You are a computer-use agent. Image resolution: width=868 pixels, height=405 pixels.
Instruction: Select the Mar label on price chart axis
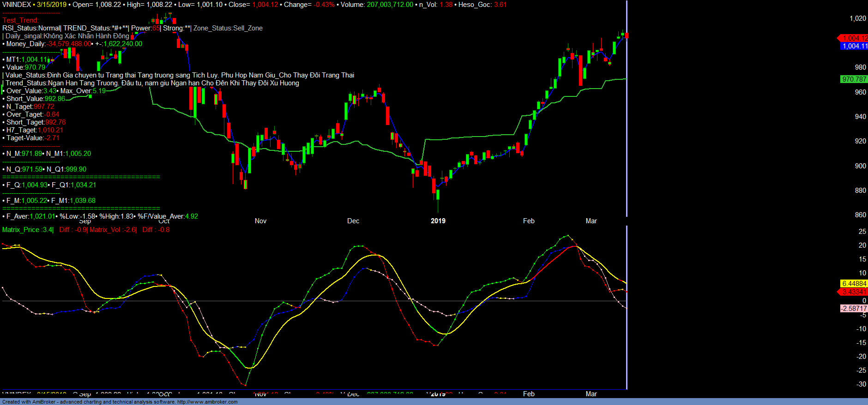tap(591, 221)
